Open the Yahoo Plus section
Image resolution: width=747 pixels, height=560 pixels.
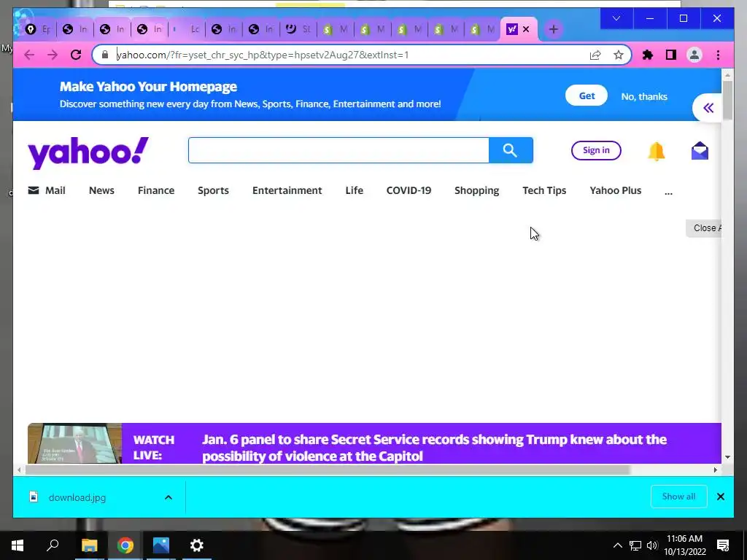coord(615,190)
